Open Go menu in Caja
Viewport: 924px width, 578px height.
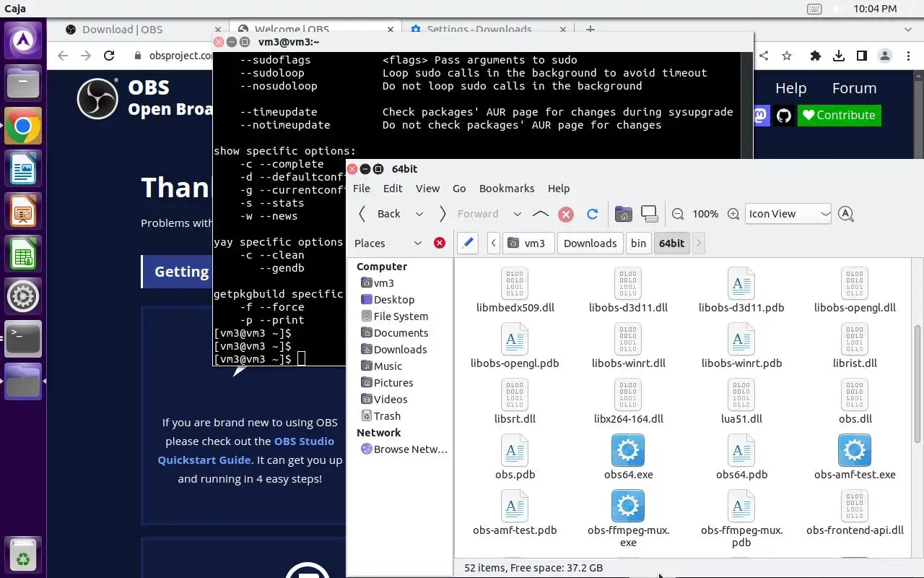[459, 188]
